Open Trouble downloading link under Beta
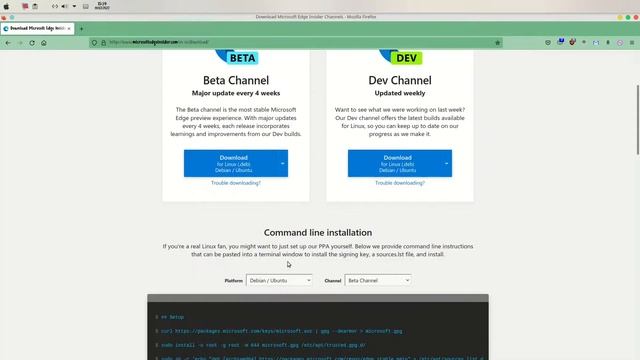Screen dimensions: 640x360 point(236,183)
